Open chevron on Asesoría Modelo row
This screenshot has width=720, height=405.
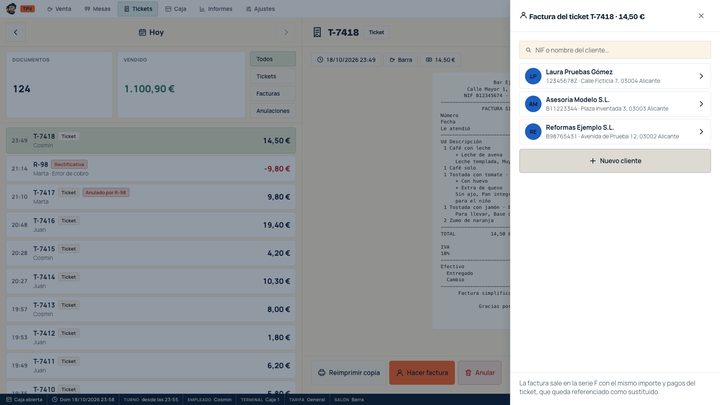(x=701, y=104)
